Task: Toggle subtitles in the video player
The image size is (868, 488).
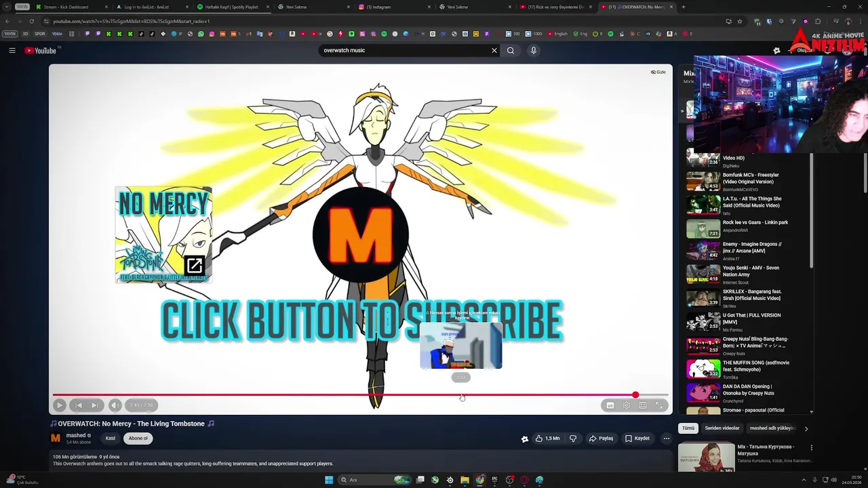Action: tap(610, 405)
